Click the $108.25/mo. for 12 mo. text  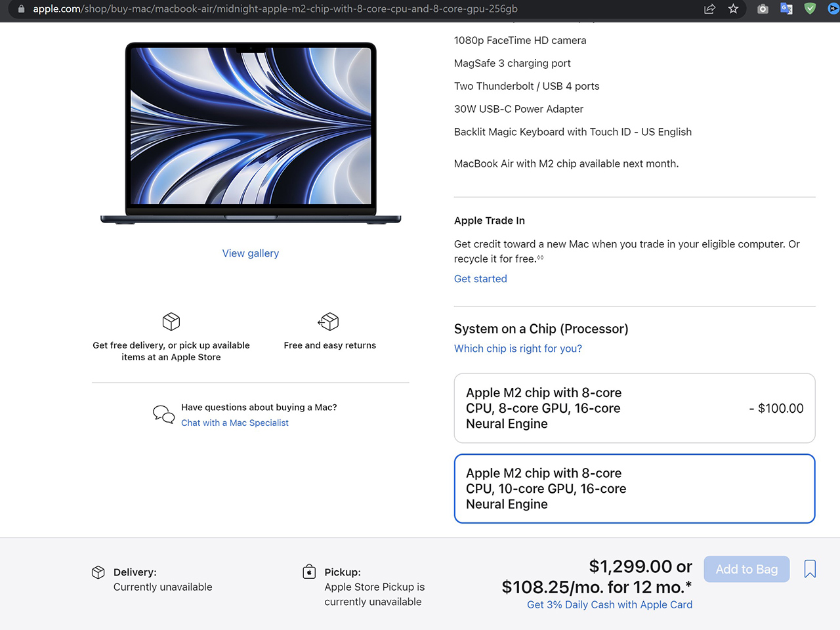[597, 587]
